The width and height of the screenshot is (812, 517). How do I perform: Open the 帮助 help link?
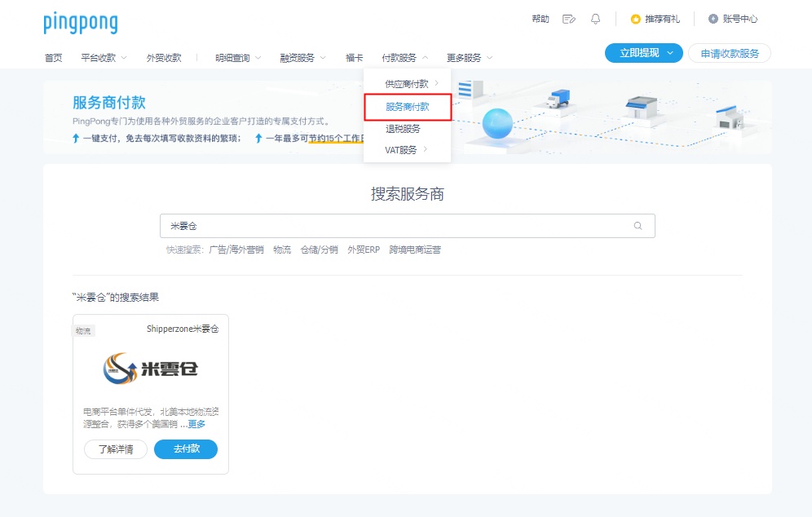[x=541, y=19]
